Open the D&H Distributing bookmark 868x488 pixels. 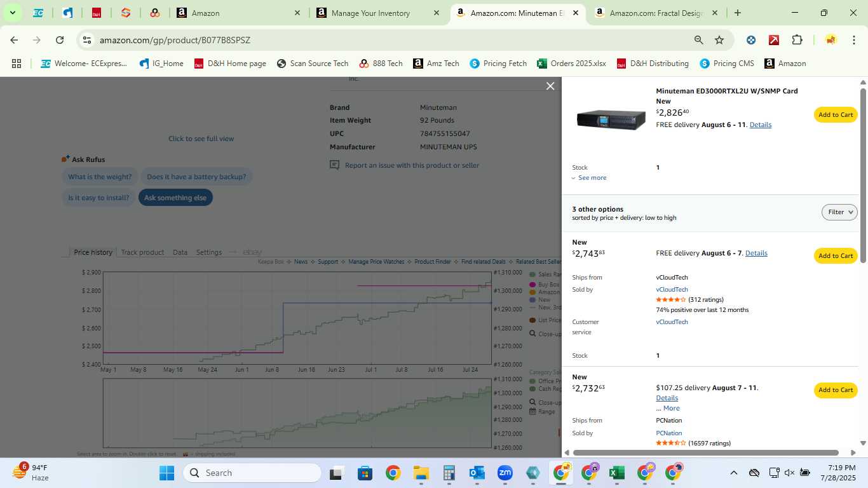pyautogui.click(x=652, y=64)
